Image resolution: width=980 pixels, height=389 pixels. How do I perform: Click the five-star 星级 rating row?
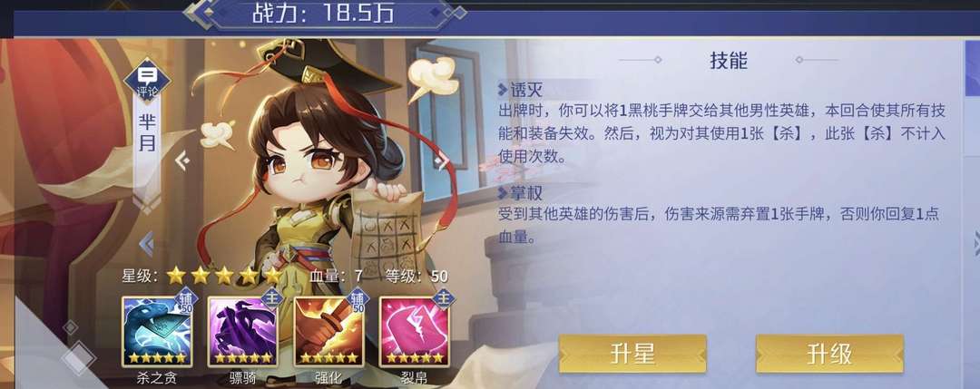coord(224,276)
